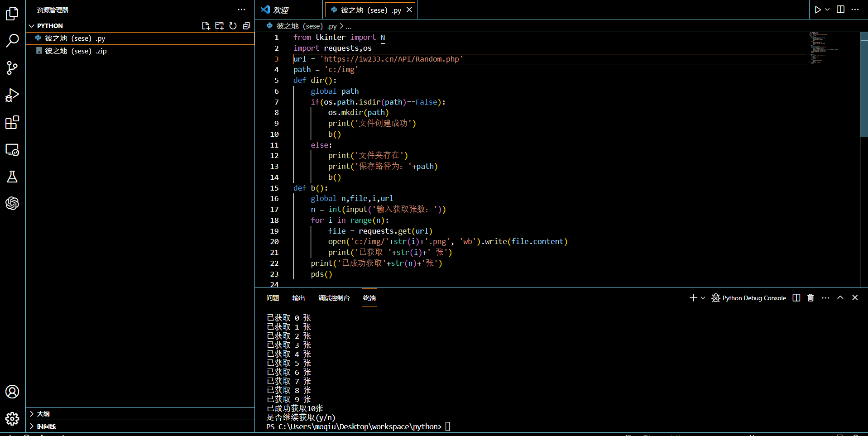This screenshot has width=868, height=436.
Task: Open run options dropdown arrow
Action: click(827, 10)
